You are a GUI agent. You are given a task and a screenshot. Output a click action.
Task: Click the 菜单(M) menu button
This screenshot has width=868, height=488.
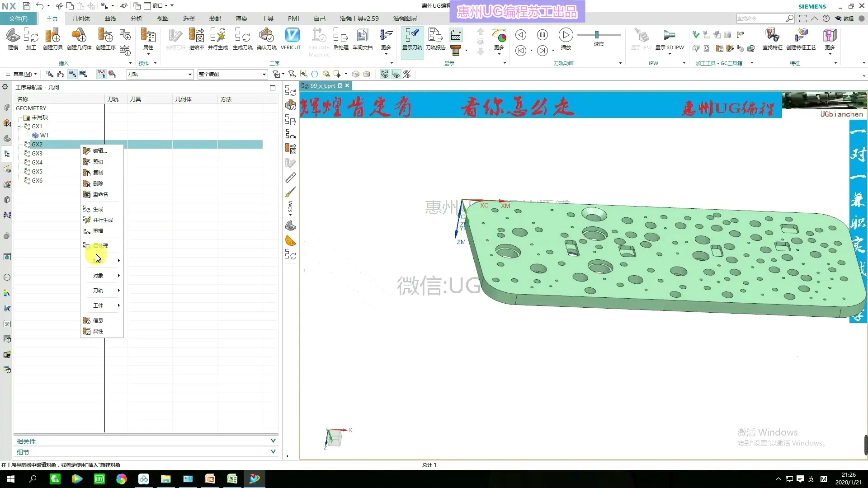tap(22, 74)
